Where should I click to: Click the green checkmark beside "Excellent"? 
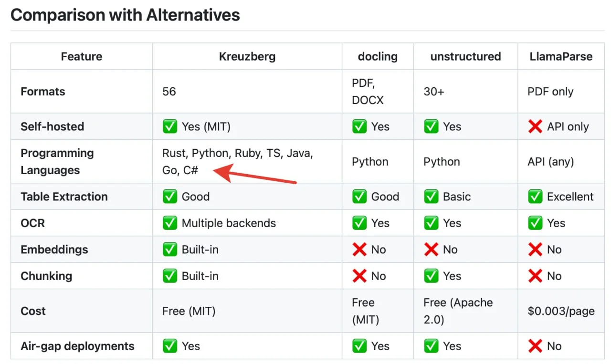[535, 197]
